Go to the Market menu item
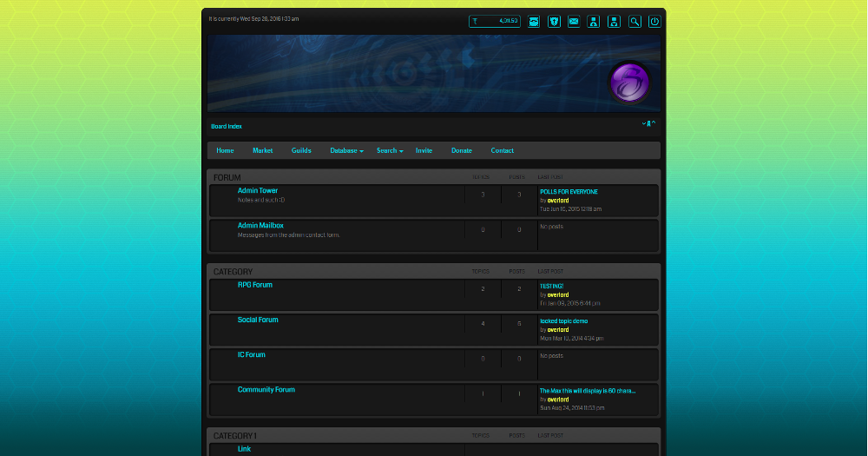Screen dimensions: 868x456 coord(262,150)
